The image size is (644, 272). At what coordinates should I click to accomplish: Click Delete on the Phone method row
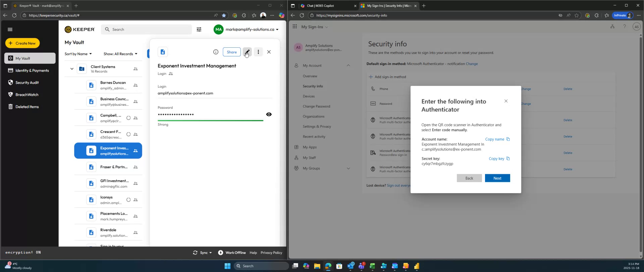[568, 89]
